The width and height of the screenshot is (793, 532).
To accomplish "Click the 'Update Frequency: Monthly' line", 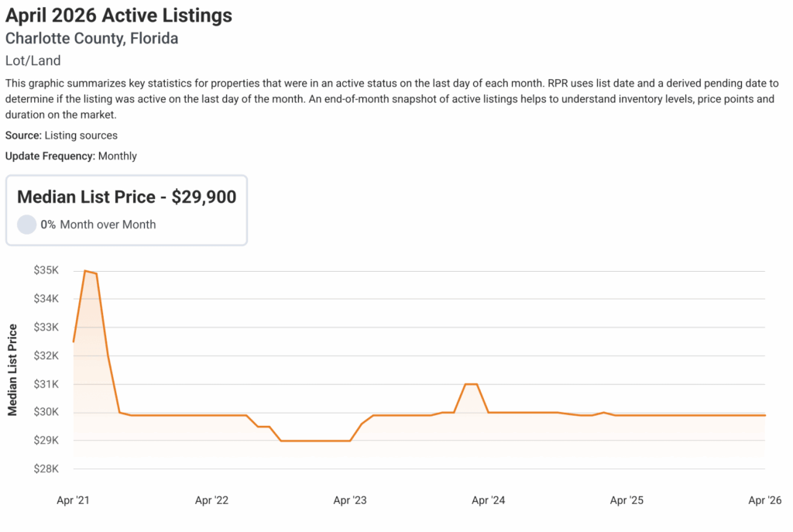I will tap(70, 156).
